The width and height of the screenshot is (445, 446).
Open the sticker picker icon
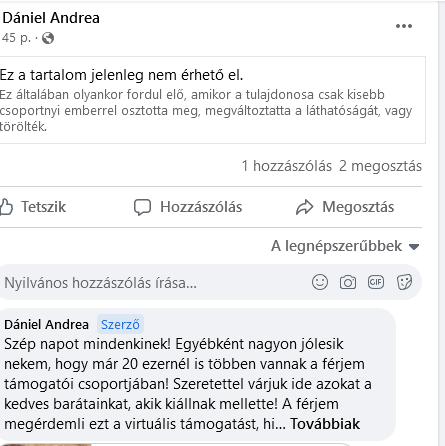(x=404, y=282)
